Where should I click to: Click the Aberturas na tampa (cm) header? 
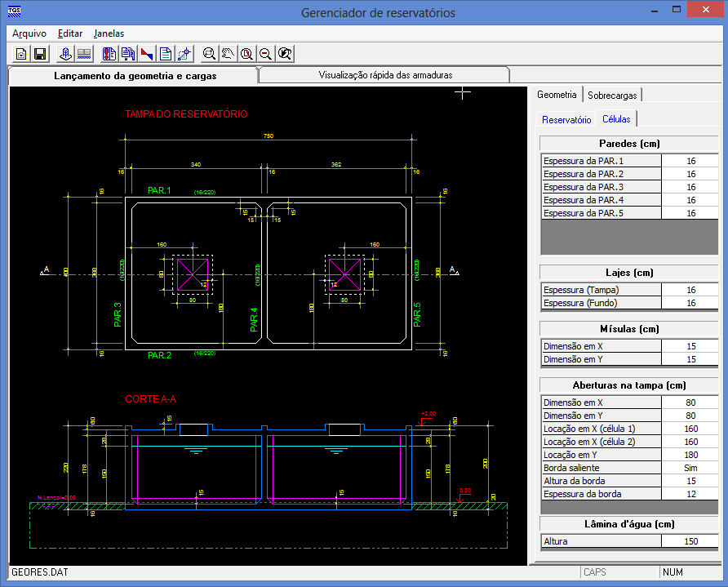click(x=629, y=385)
